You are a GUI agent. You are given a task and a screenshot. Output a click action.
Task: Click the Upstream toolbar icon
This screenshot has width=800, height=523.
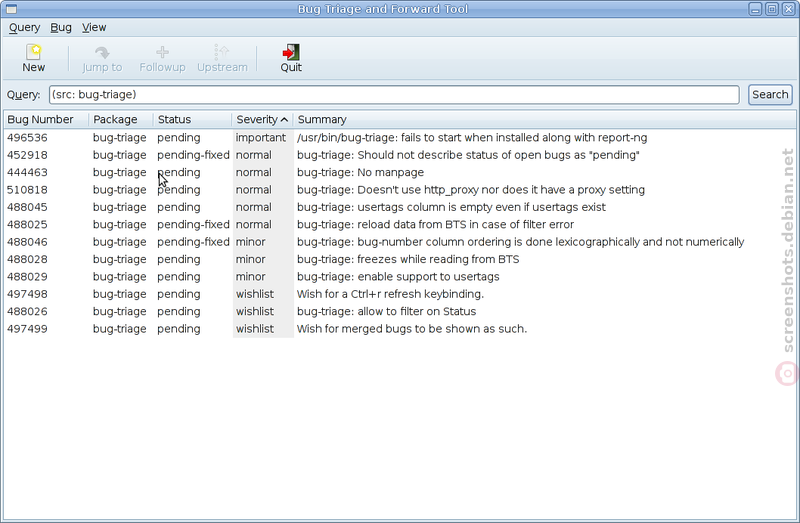click(222, 58)
